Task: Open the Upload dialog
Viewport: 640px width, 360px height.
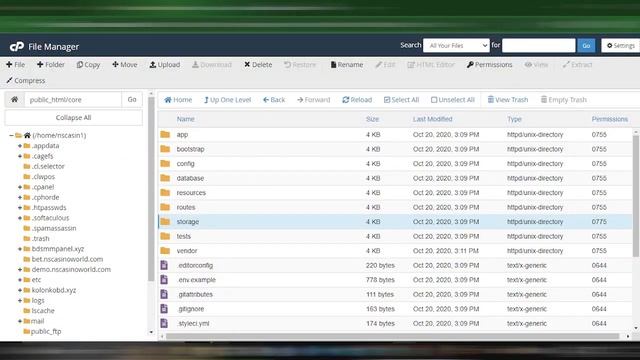Action: 164,64
